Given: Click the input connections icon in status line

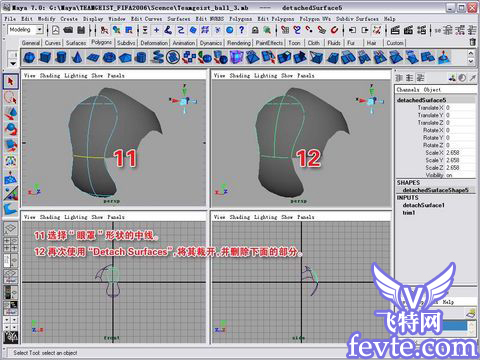Looking at the screenshot, I should click(x=353, y=30).
